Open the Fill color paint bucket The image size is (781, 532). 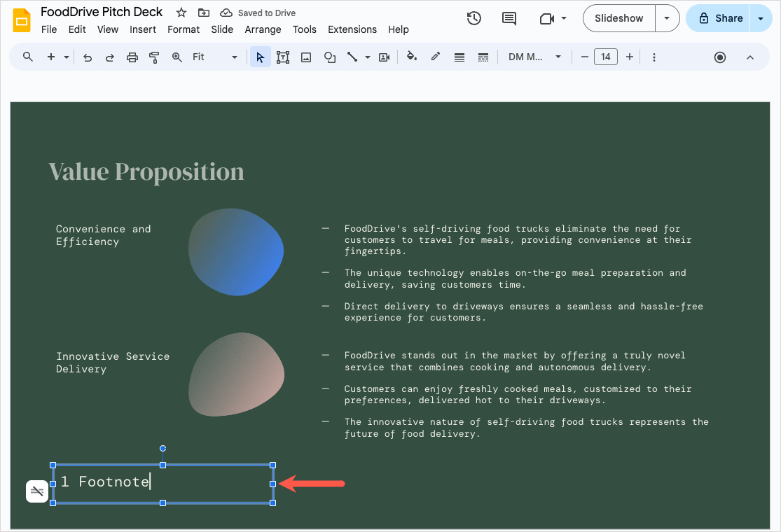click(411, 57)
